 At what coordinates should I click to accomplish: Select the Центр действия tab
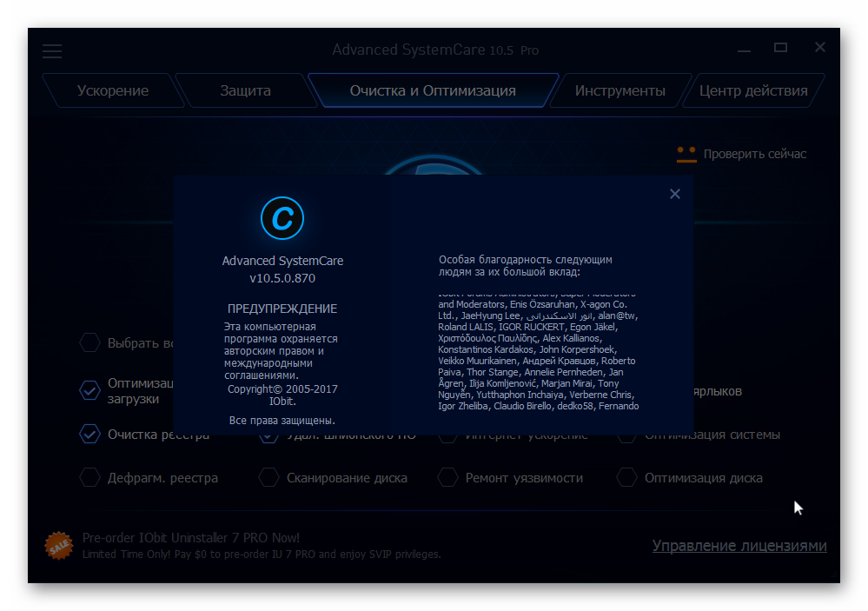(752, 90)
